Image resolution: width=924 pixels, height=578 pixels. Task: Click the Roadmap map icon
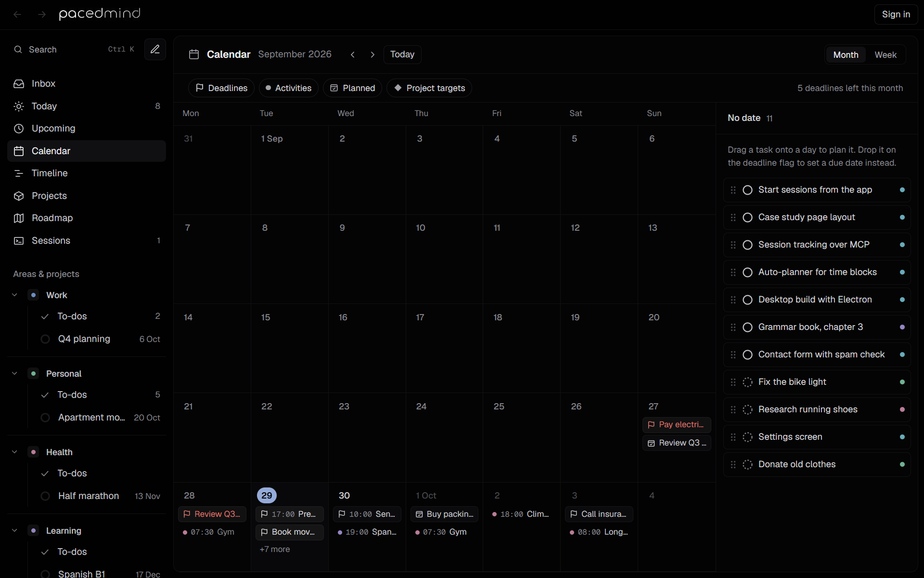(19, 218)
